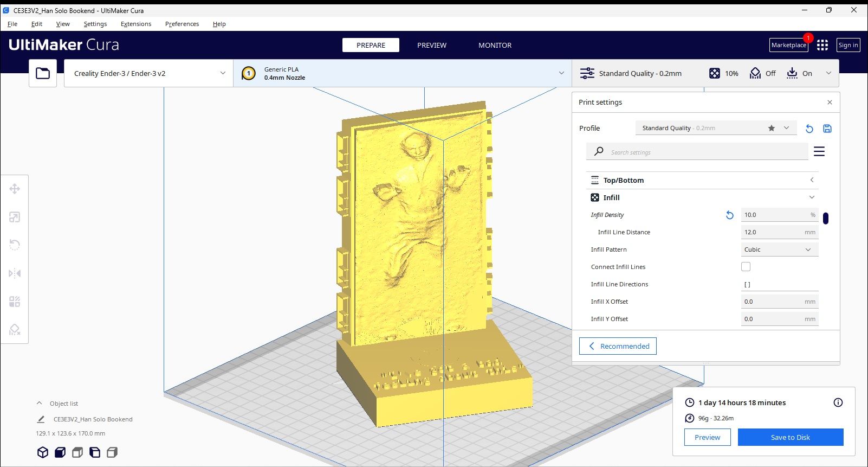Click the print settings sliders icon
This screenshot has height=467, width=868.
pos(587,73)
